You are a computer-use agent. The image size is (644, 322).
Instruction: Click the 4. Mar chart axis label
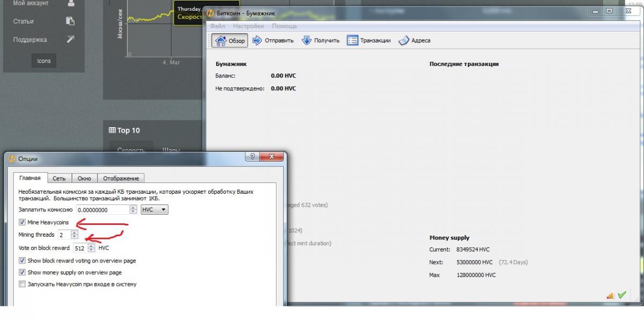coord(171,62)
